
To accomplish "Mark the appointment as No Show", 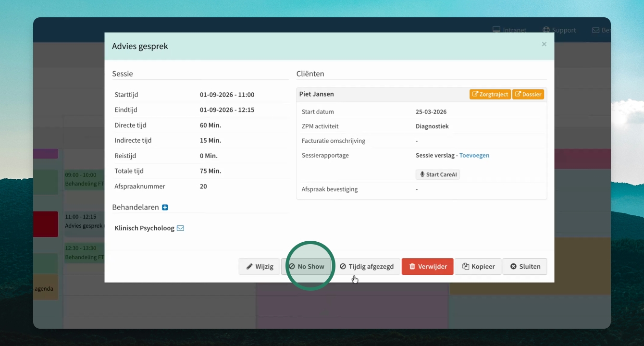I will pos(307,266).
